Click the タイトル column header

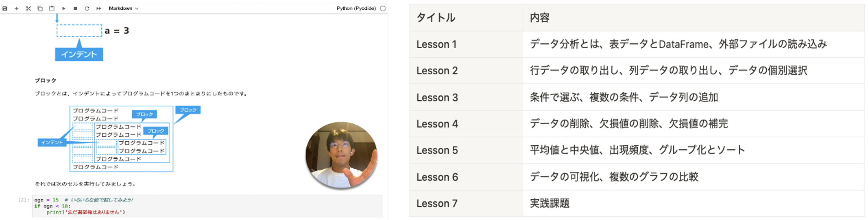(x=436, y=18)
